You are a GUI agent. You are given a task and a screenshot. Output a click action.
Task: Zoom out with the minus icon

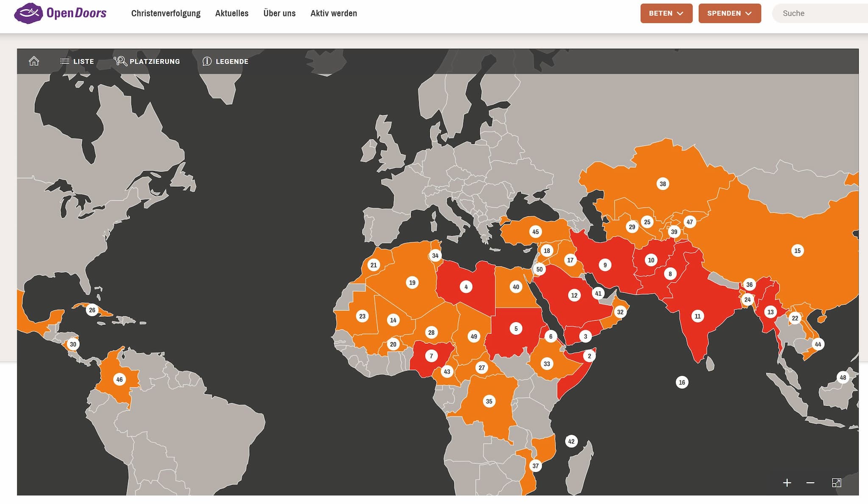click(810, 483)
